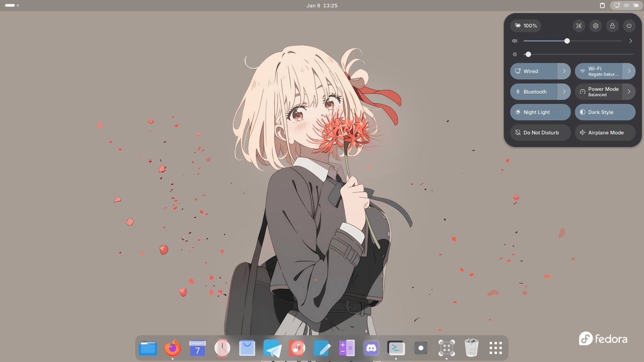The height and width of the screenshot is (362, 644).
Task: Toggle the Wired connection
Action: (x=533, y=71)
